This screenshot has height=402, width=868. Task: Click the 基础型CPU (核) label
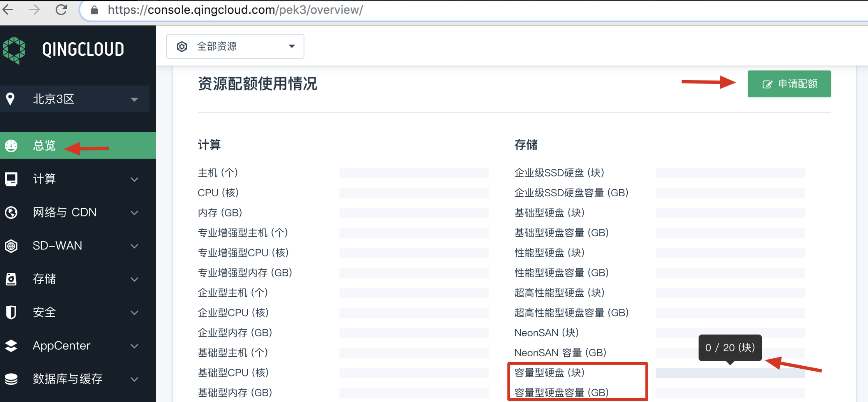click(x=233, y=373)
